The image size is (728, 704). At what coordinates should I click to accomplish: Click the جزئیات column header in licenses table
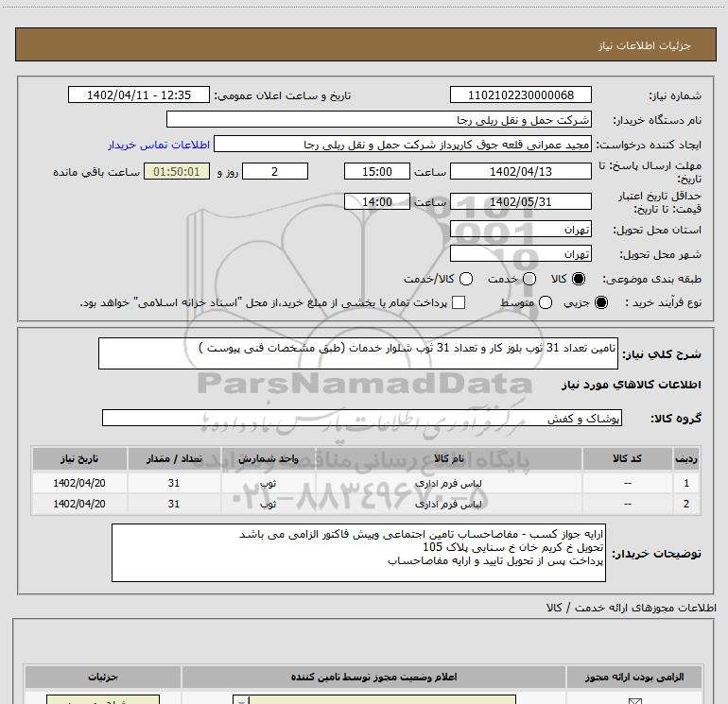pos(103,678)
